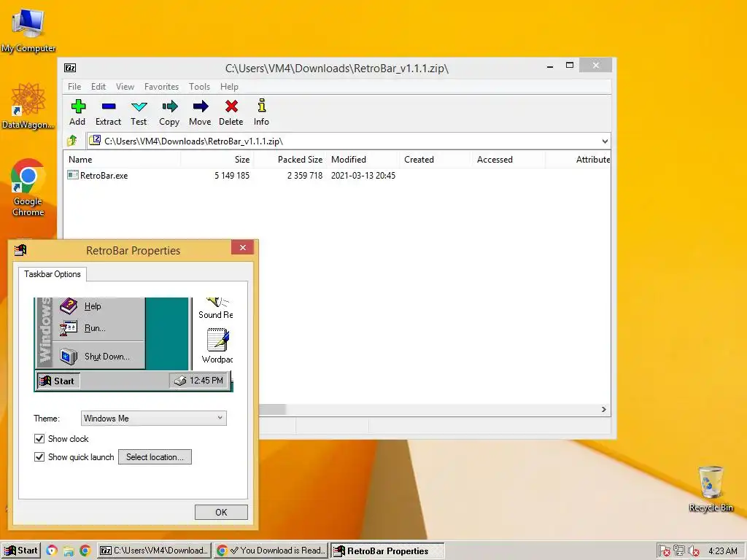Screen dimensions: 747x560
Task: Click the network tray icon
Action: [x=679, y=551]
